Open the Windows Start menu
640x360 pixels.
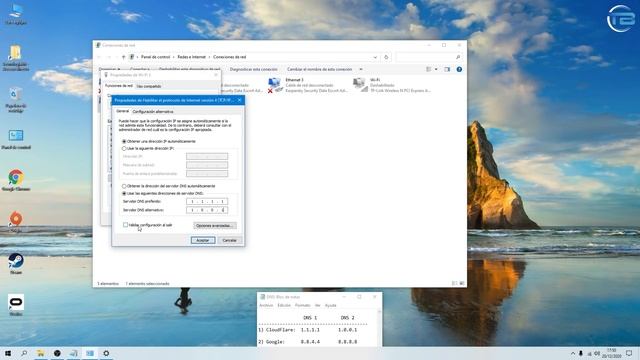pos(8,353)
